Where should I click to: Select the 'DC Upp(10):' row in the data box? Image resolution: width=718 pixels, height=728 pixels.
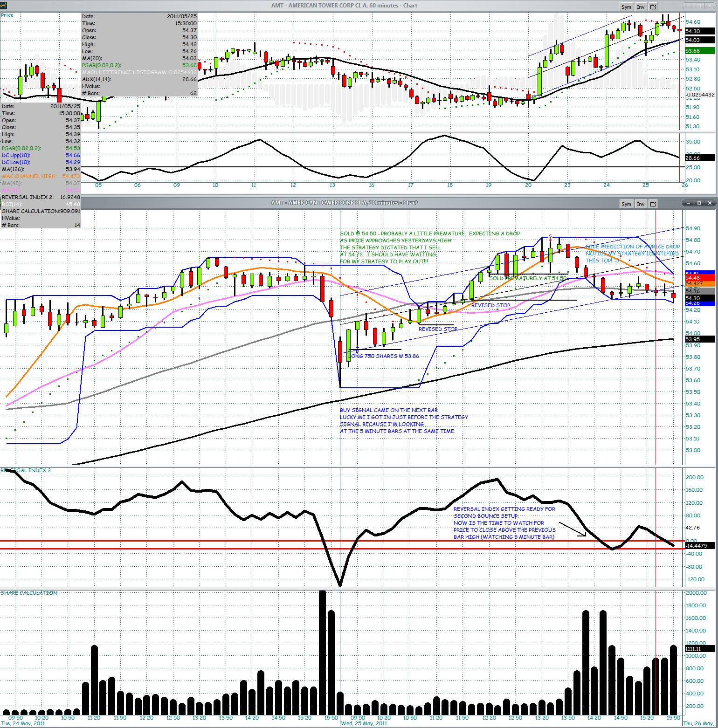(41, 155)
